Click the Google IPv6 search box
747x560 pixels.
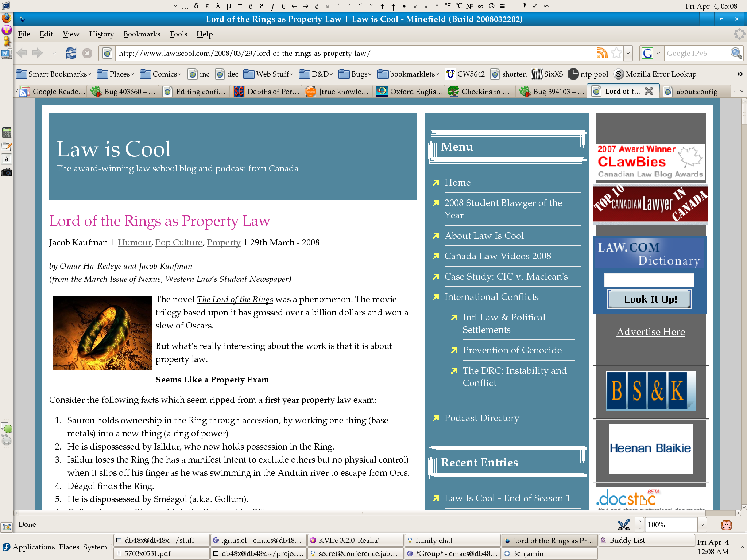[x=697, y=53]
